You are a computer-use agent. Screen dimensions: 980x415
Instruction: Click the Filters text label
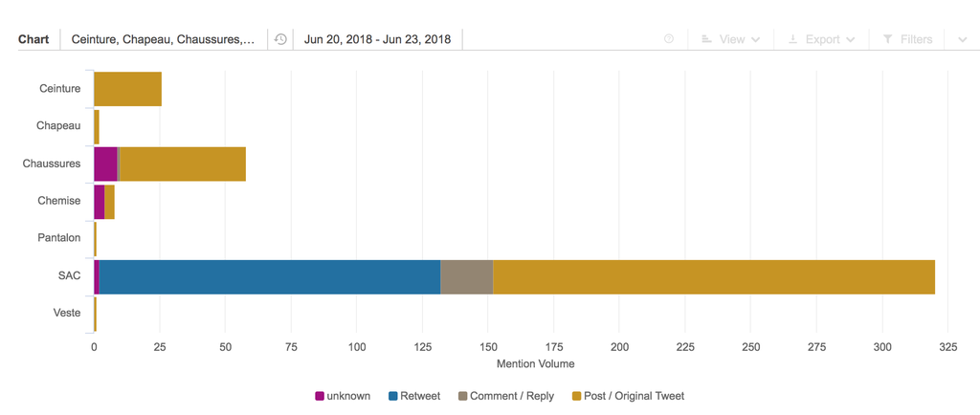pyautogui.click(x=916, y=39)
